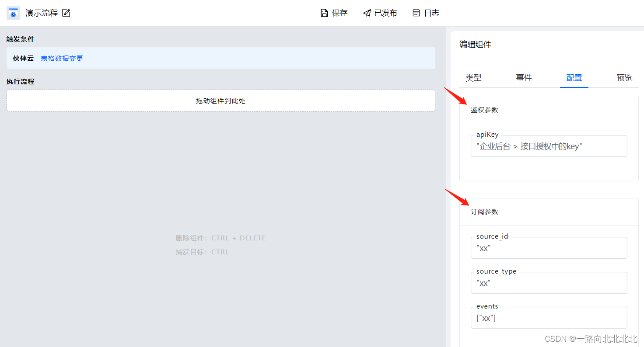The image size is (644, 347).
Task: Switch to the 事件 tab
Action: tap(524, 77)
